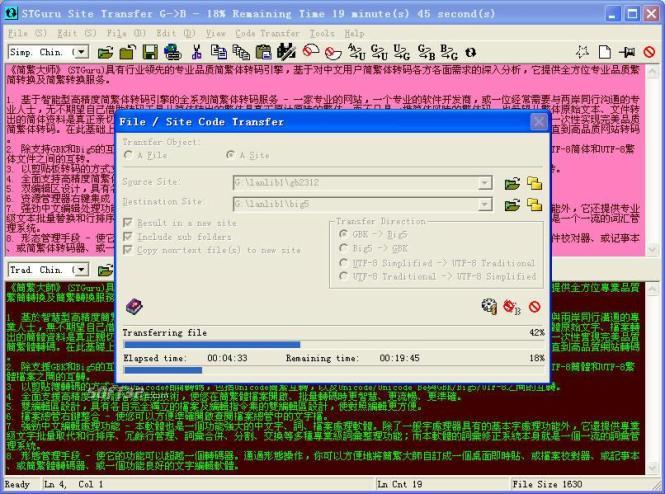The height and width of the screenshot is (494, 665).
Task: Click the yellow folders icon beside Destination Site
Action: click(534, 205)
